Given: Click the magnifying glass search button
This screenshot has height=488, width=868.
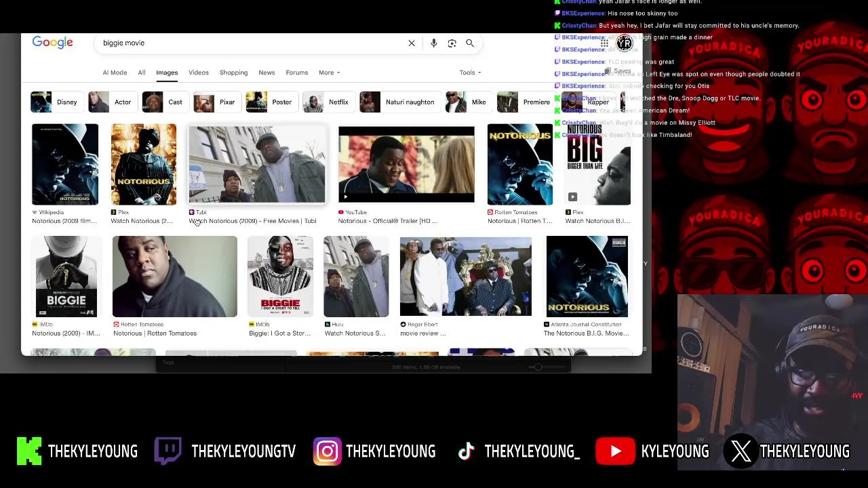Looking at the screenshot, I should click(470, 43).
